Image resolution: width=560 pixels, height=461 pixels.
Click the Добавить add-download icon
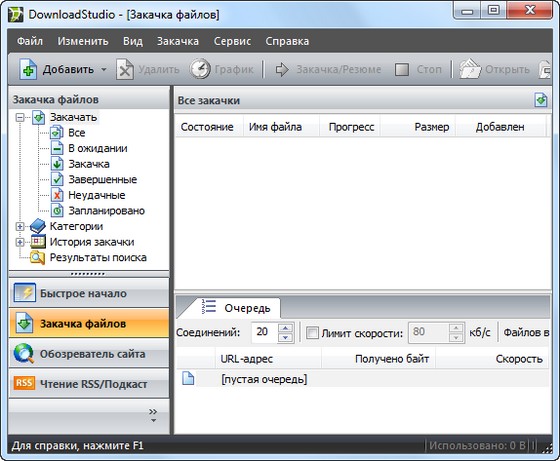click(28, 69)
